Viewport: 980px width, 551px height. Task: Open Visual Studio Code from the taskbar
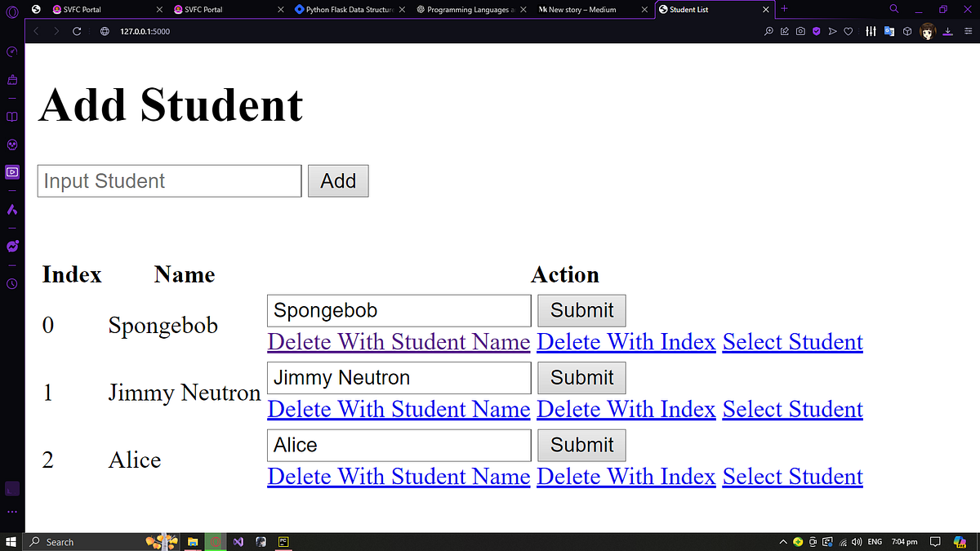click(x=238, y=541)
